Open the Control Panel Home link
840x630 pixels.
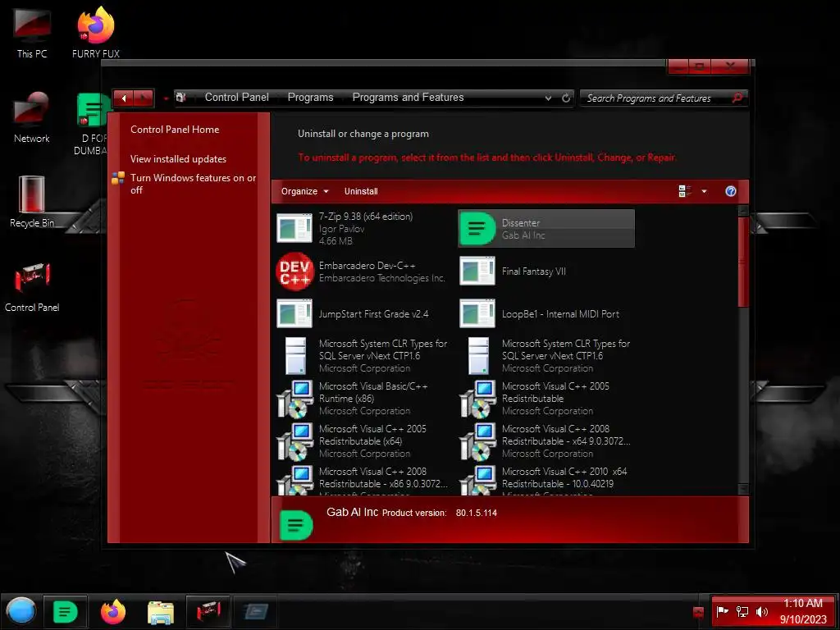[x=175, y=130]
